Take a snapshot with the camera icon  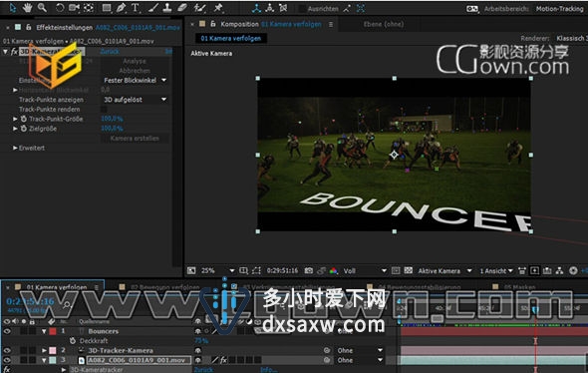click(x=309, y=270)
